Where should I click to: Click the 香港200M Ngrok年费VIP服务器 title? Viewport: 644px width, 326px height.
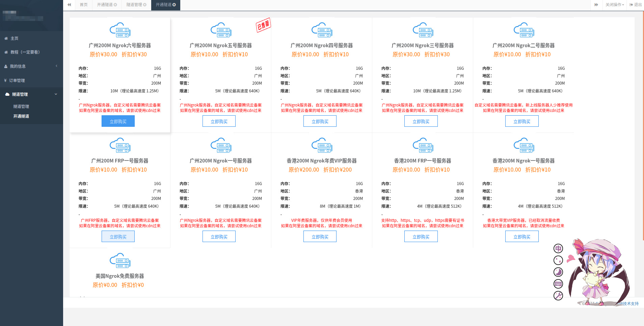pyautogui.click(x=322, y=161)
